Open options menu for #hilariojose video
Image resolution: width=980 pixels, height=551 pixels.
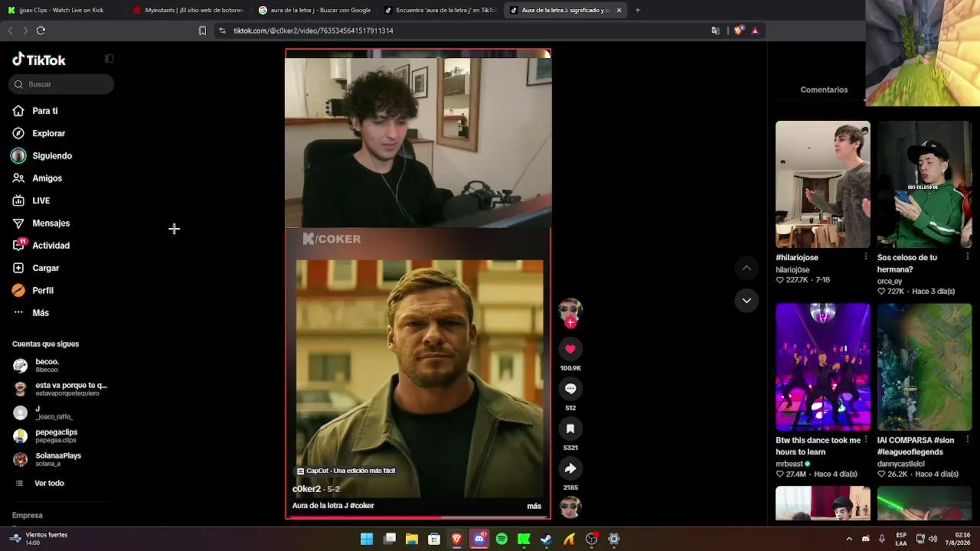(x=866, y=257)
